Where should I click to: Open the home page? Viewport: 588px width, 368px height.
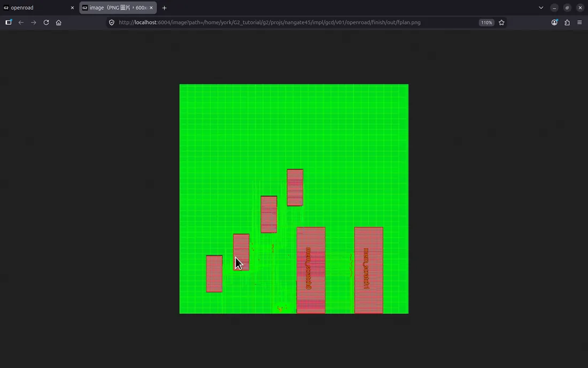click(x=58, y=22)
